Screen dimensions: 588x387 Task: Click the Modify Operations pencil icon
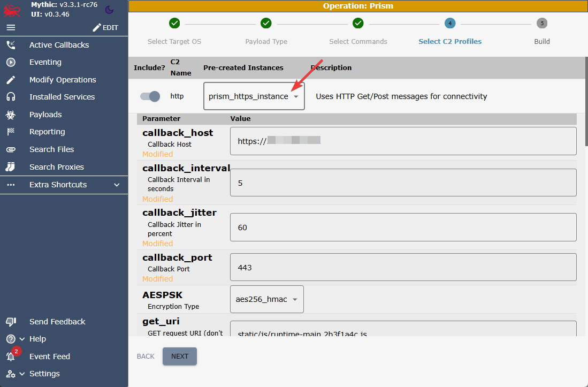coord(11,80)
